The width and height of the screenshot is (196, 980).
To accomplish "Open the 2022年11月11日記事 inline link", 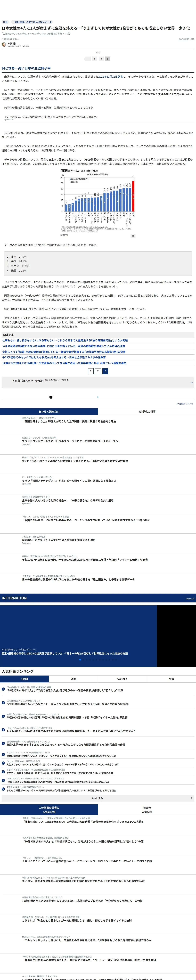I will [x=111, y=76].
